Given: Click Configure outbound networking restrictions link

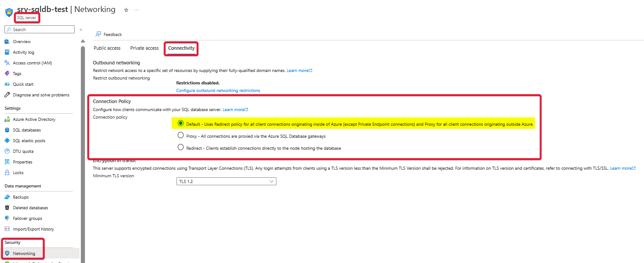Looking at the screenshot, I should click(x=218, y=90).
